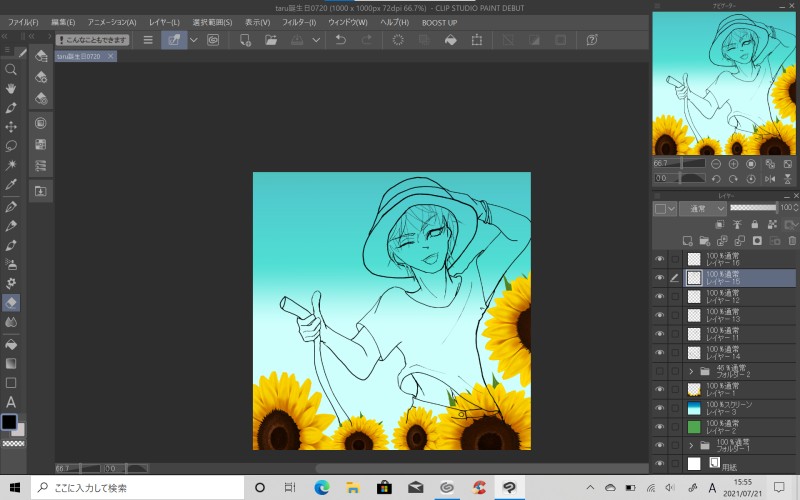Select the Hand move-canvas tool
Image resolution: width=800 pixels, height=500 pixels.
click(x=11, y=88)
